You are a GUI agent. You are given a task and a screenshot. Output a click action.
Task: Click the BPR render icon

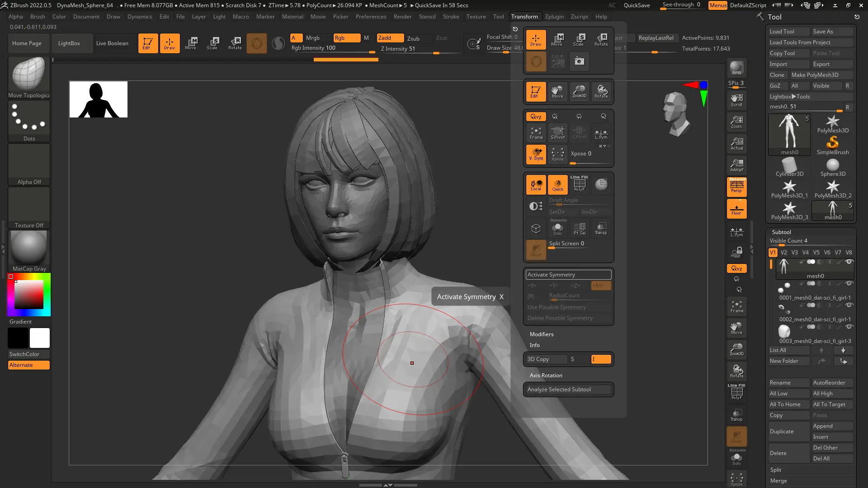[736, 68]
